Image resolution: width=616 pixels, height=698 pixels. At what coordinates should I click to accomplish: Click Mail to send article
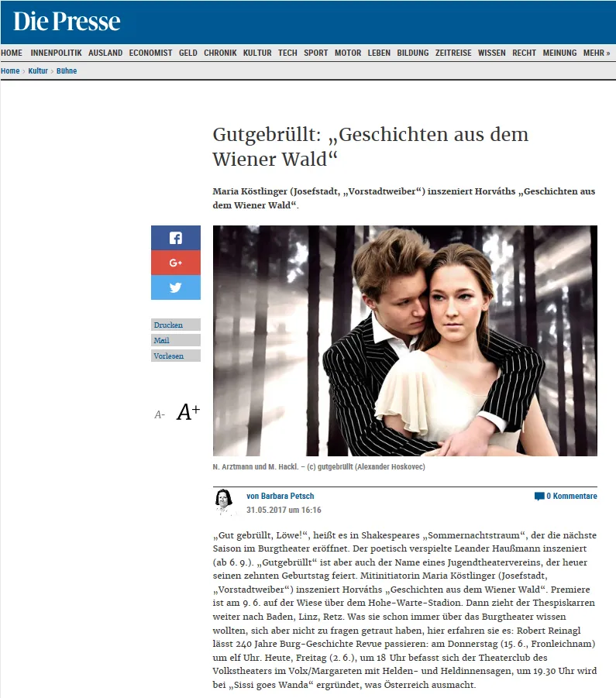[x=176, y=340]
